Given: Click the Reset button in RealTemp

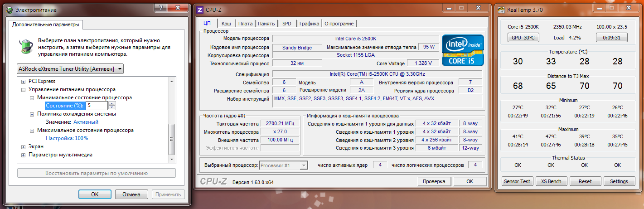Looking at the screenshot, I should click(585, 181).
